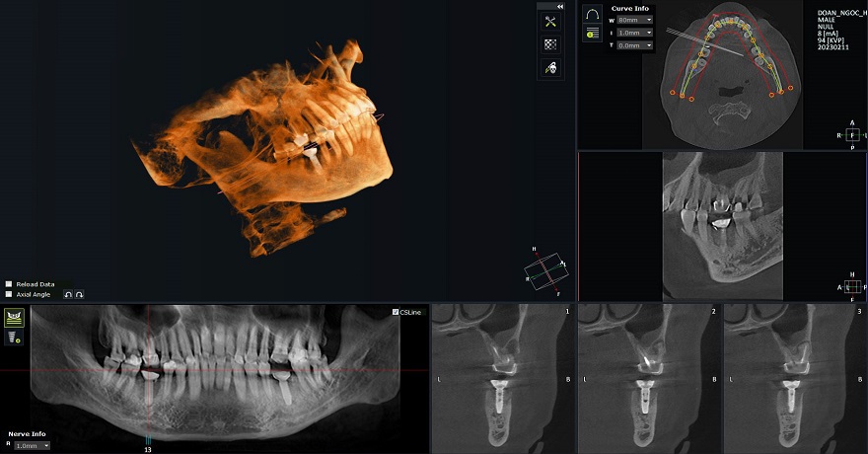Click the checkerboard pattern icon
The image size is (868, 454).
pyautogui.click(x=550, y=44)
